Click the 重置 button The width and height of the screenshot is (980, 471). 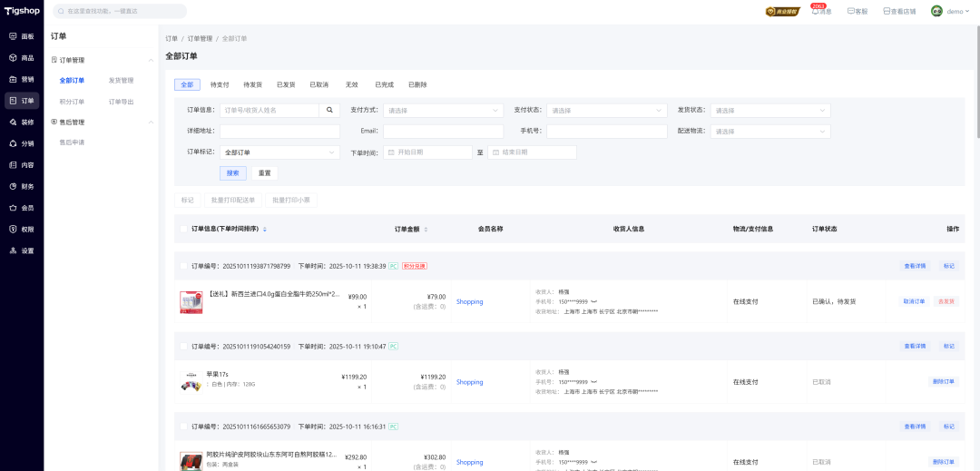(264, 173)
